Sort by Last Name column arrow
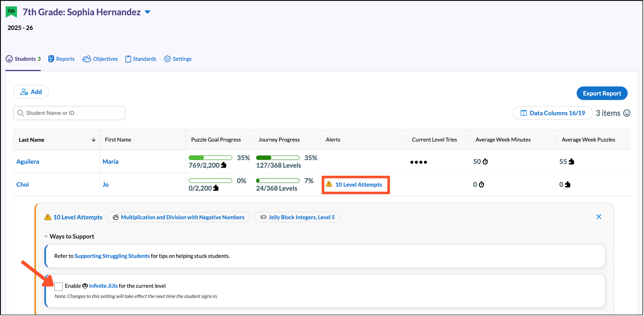The height and width of the screenshot is (316, 644). [93, 140]
